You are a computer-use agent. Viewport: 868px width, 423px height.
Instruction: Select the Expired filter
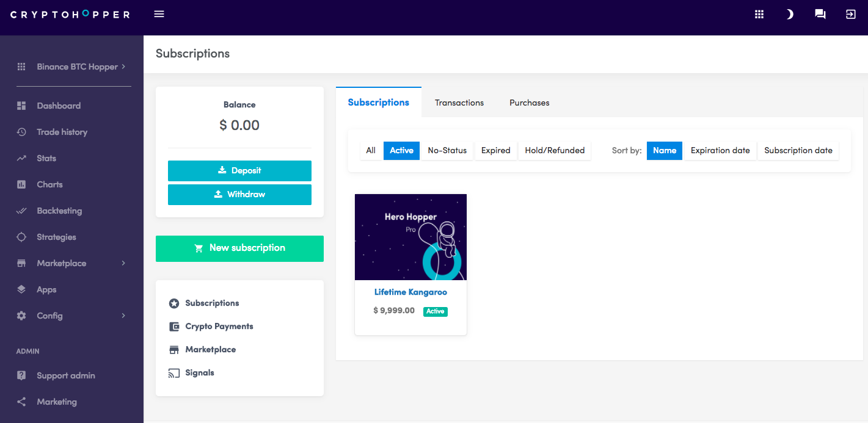coord(495,151)
